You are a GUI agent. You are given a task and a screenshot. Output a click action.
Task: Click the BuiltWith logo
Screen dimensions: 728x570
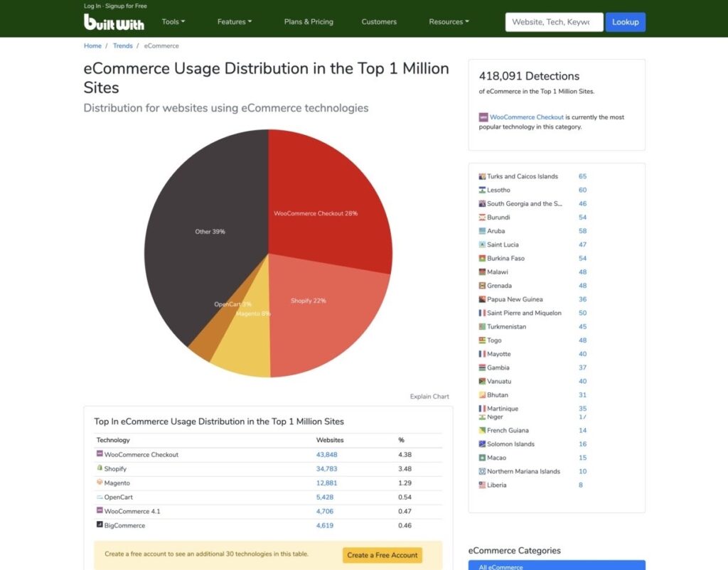click(114, 22)
